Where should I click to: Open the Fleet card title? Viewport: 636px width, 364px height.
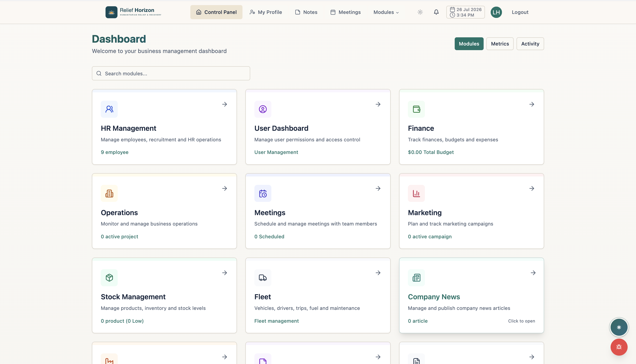pyautogui.click(x=262, y=297)
